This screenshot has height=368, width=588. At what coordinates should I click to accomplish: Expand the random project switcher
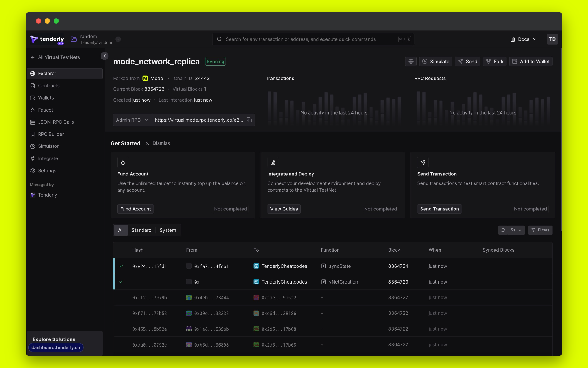point(118,39)
